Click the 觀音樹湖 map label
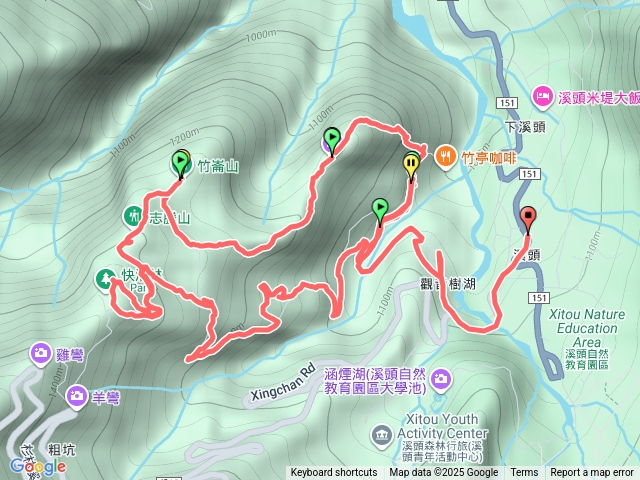Viewport: 640px width, 480px height. click(x=448, y=284)
